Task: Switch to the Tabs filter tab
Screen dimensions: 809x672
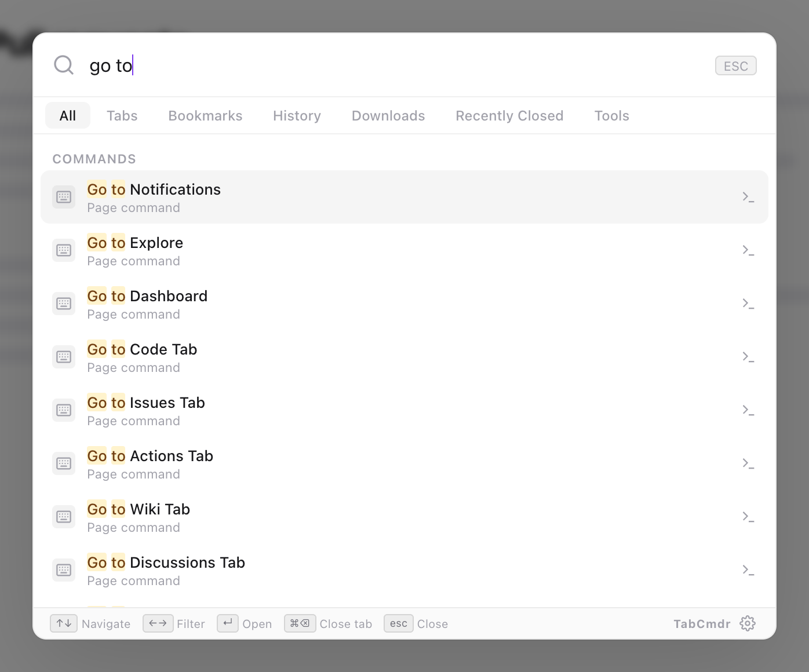Action: tap(122, 116)
